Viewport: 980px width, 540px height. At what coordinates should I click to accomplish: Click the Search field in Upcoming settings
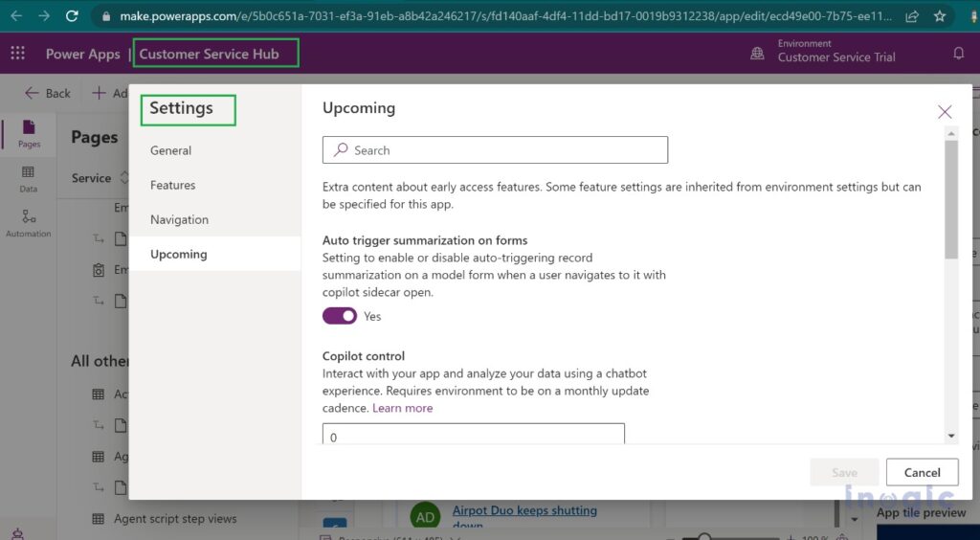[x=495, y=150]
